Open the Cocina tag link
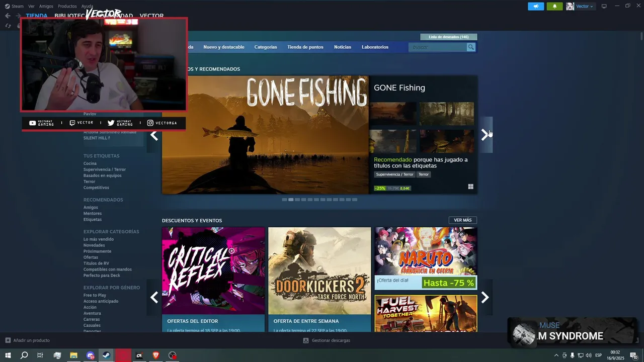 tap(90, 163)
